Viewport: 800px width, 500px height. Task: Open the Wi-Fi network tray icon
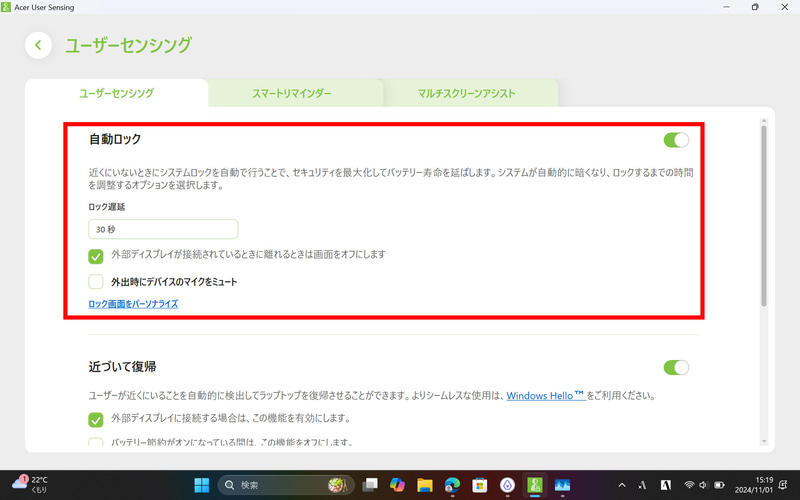click(689, 485)
